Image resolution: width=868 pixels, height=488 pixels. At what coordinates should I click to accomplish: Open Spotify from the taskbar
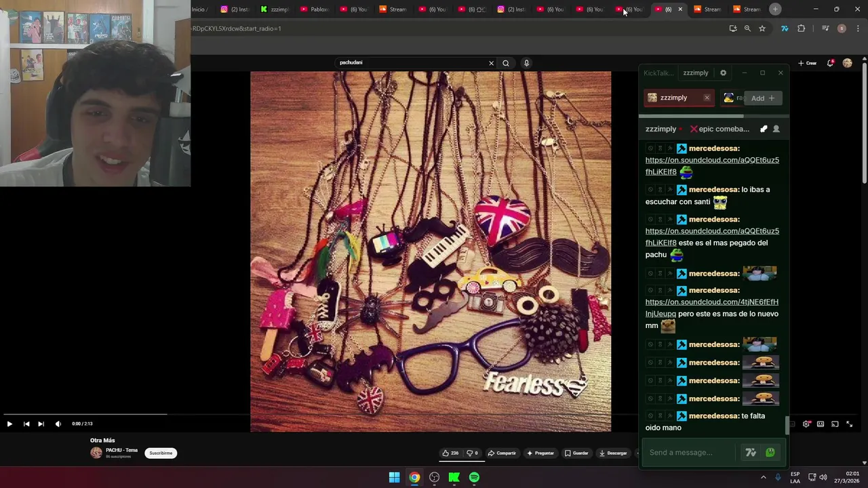pos(474,477)
